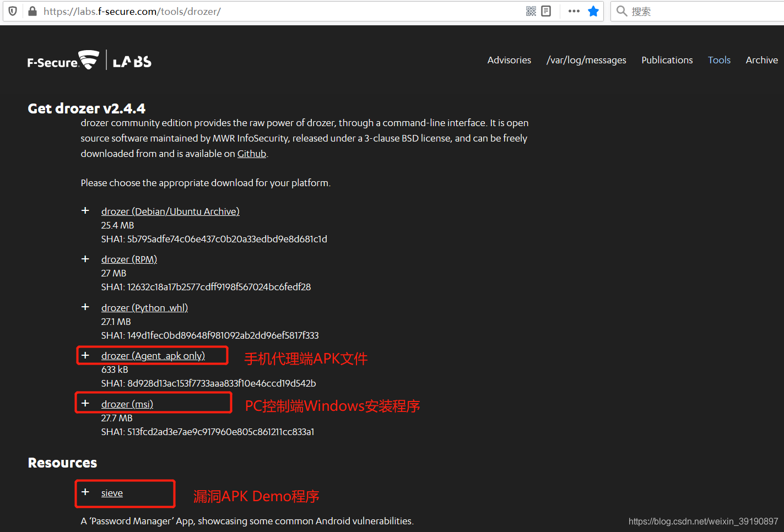The height and width of the screenshot is (532, 784).
Task: Open the page actions grid icon in address bar
Action: (531, 10)
